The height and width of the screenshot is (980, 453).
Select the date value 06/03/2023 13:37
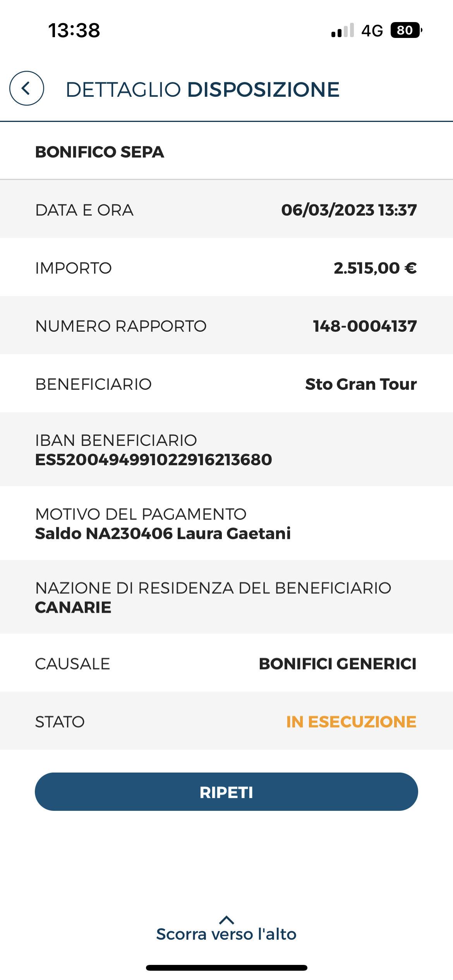click(x=349, y=210)
